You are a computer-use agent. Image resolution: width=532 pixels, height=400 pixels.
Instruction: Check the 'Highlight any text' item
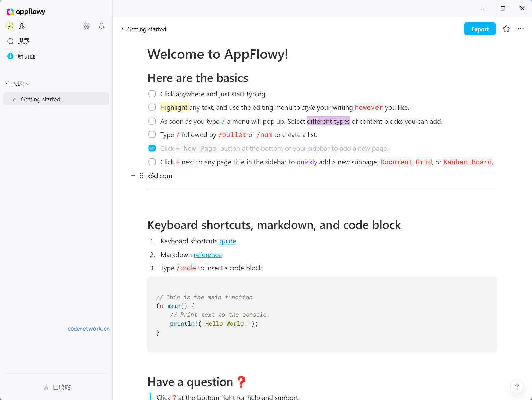pos(152,107)
